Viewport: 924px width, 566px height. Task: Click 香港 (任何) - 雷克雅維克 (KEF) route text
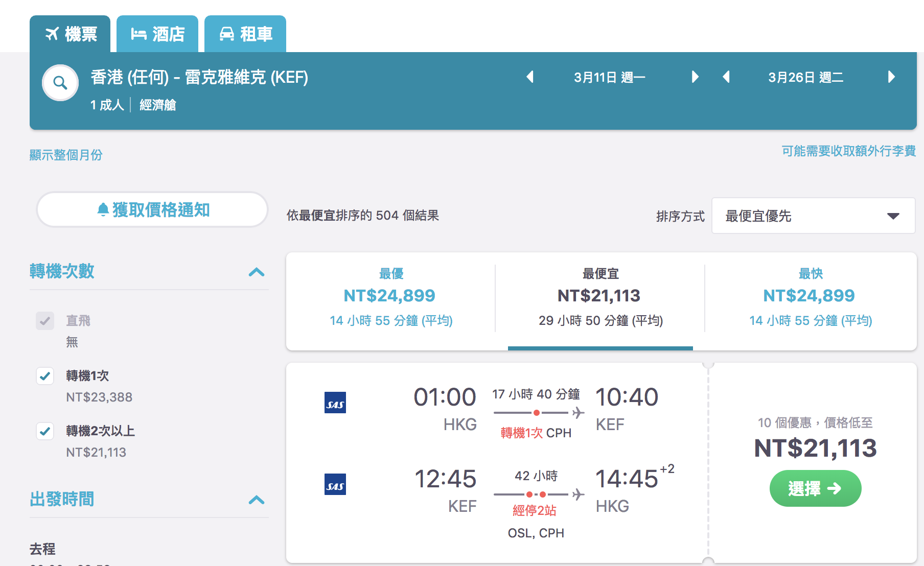[199, 77]
